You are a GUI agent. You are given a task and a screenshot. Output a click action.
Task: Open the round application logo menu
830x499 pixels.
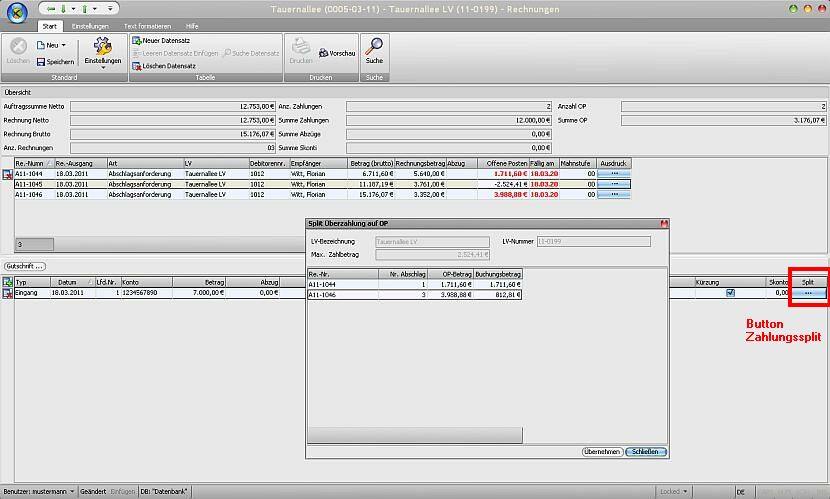[x=16, y=12]
